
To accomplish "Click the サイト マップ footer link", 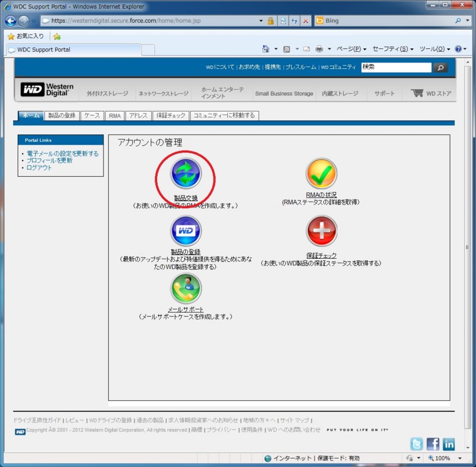I will (x=294, y=420).
